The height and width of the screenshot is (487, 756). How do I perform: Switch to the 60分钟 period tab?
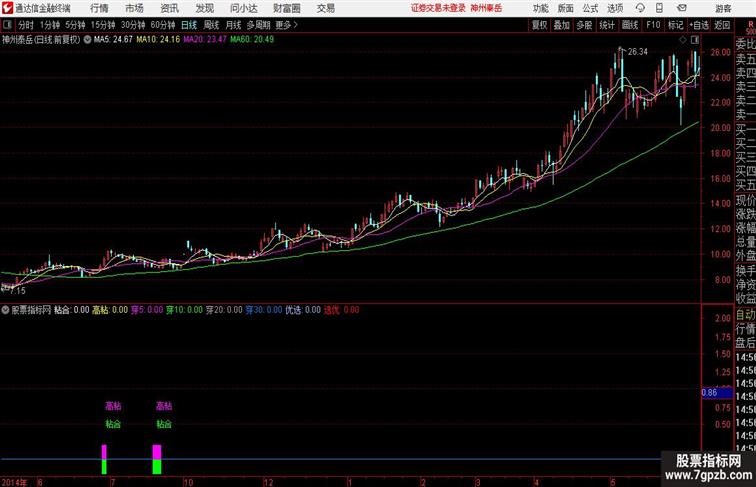162,25
